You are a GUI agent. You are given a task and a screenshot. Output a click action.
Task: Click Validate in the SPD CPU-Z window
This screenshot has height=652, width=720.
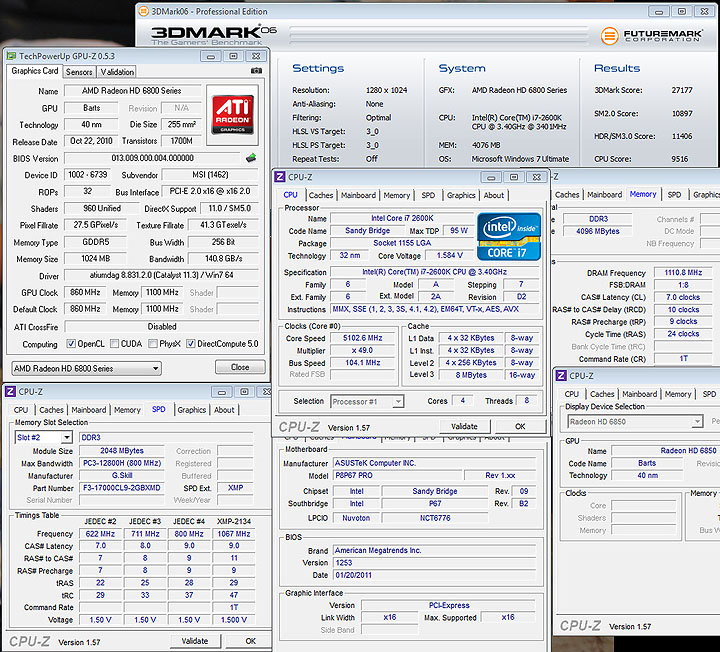[x=195, y=641]
